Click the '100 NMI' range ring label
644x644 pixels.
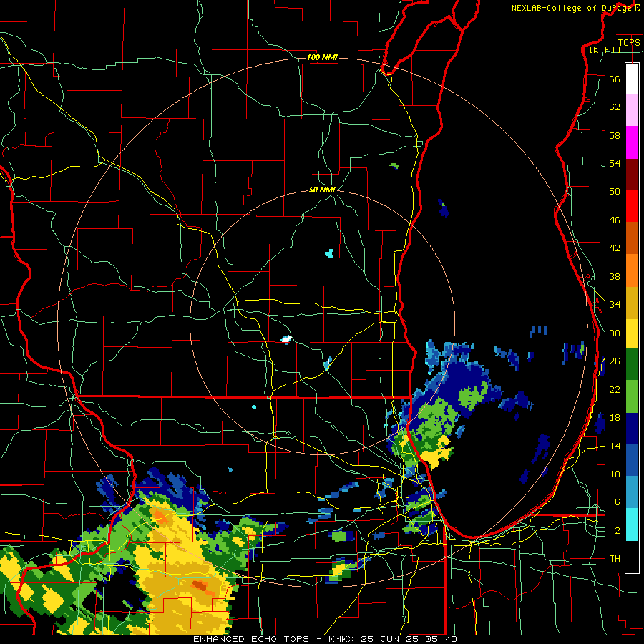pos(322,57)
